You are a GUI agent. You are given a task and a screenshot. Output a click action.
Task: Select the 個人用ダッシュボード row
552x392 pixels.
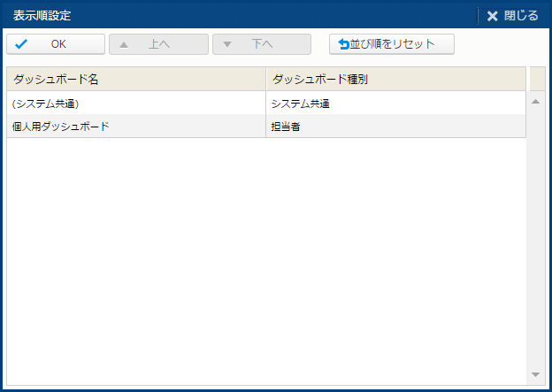pyautogui.click(x=135, y=127)
